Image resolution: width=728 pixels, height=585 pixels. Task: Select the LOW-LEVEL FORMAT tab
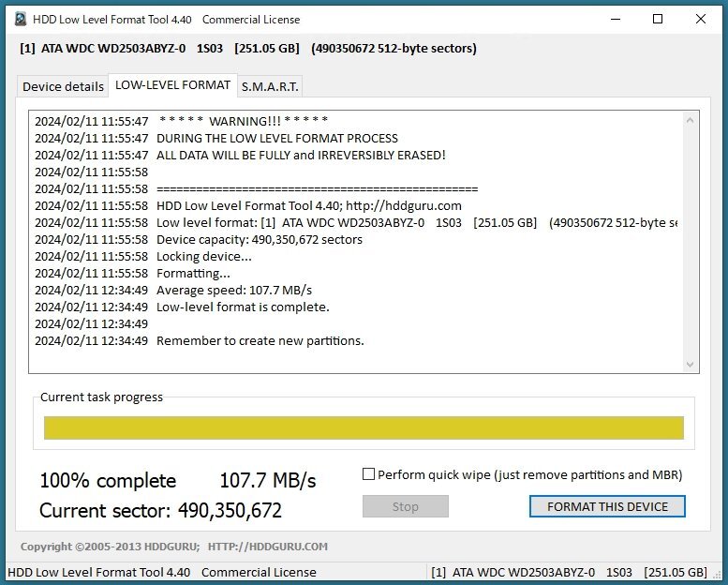(x=172, y=85)
